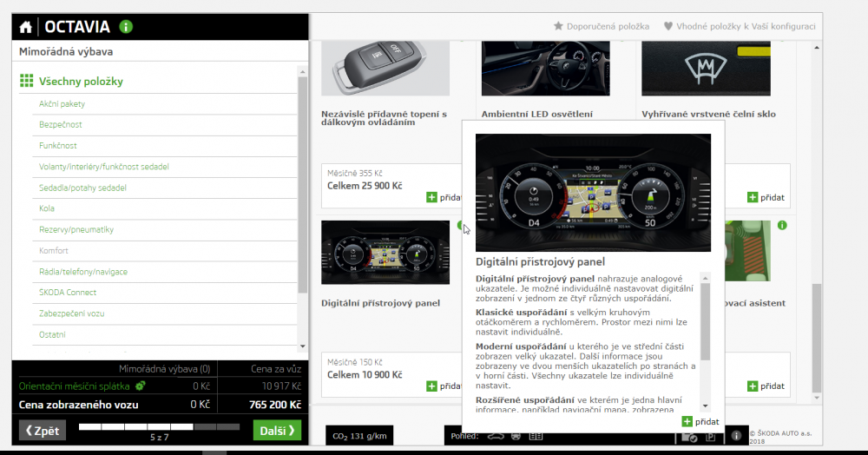Viewport: 868px width, 455px height.
Task: Click the large digital panel image in popup
Action: 593,193
